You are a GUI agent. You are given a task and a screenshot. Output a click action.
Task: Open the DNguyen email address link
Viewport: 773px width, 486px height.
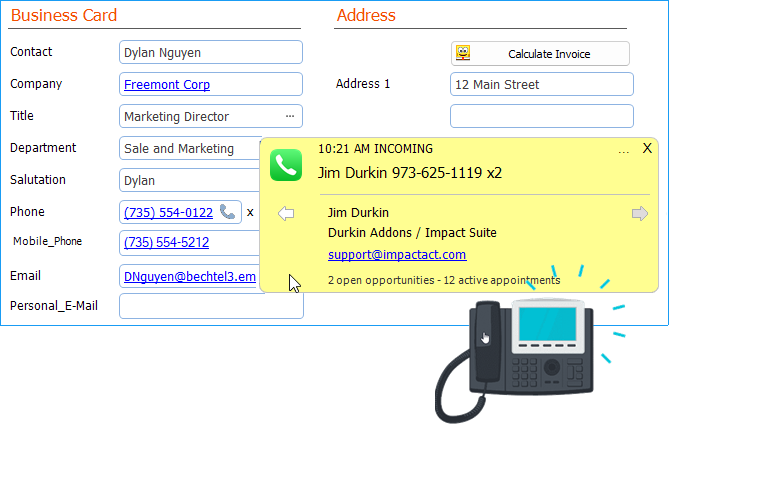(x=189, y=276)
